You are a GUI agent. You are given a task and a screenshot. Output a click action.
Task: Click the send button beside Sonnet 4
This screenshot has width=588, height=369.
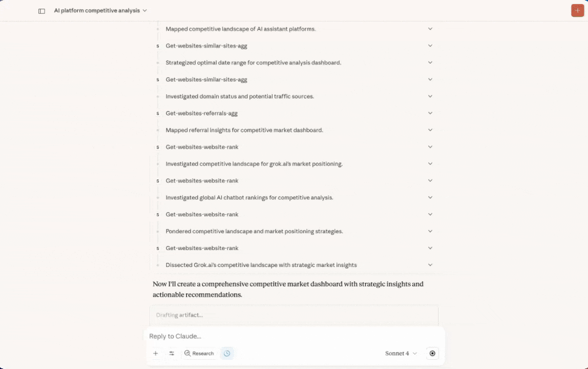point(432,353)
